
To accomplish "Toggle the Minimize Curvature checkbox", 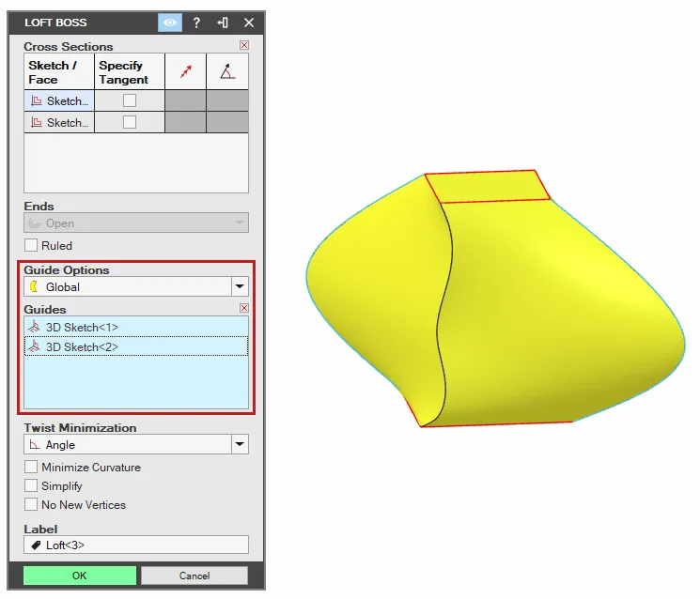I will [x=31, y=467].
